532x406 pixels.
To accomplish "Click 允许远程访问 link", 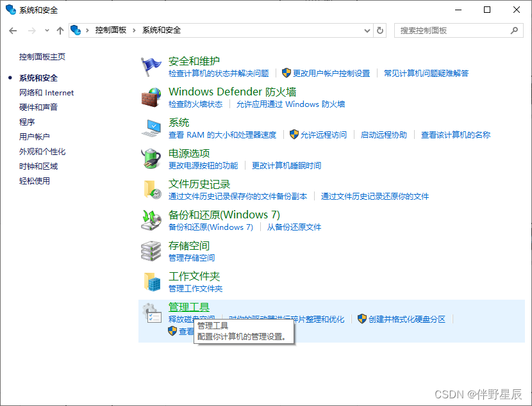I will click(x=323, y=135).
